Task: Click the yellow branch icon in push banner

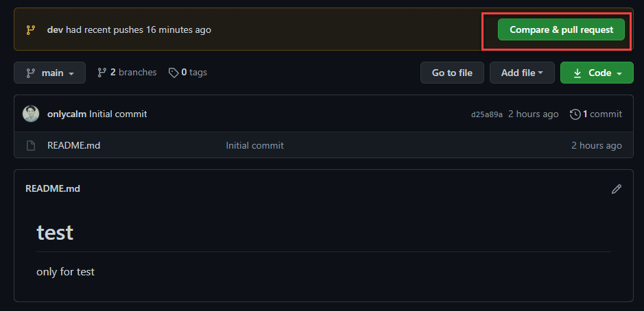Action: [x=31, y=29]
